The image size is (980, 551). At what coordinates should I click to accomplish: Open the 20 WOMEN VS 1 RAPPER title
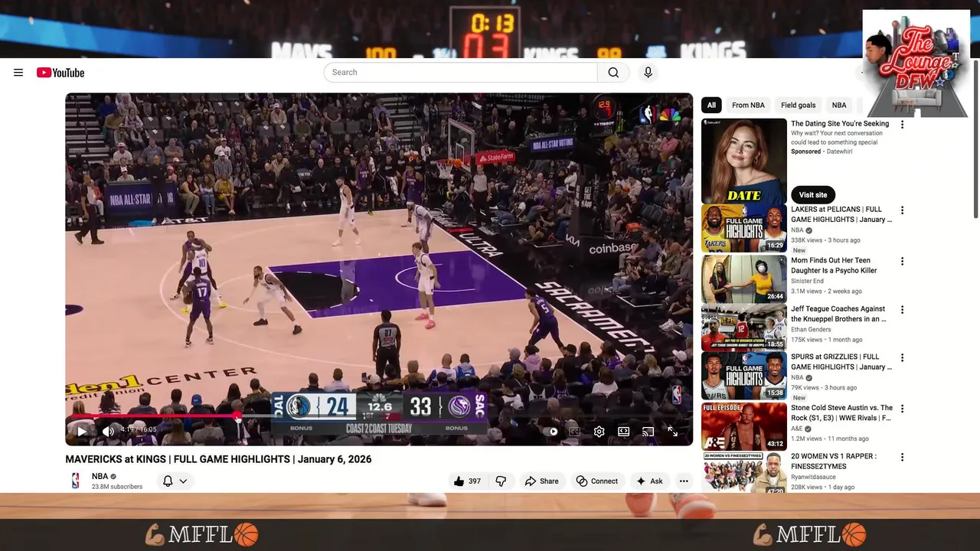click(834, 461)
